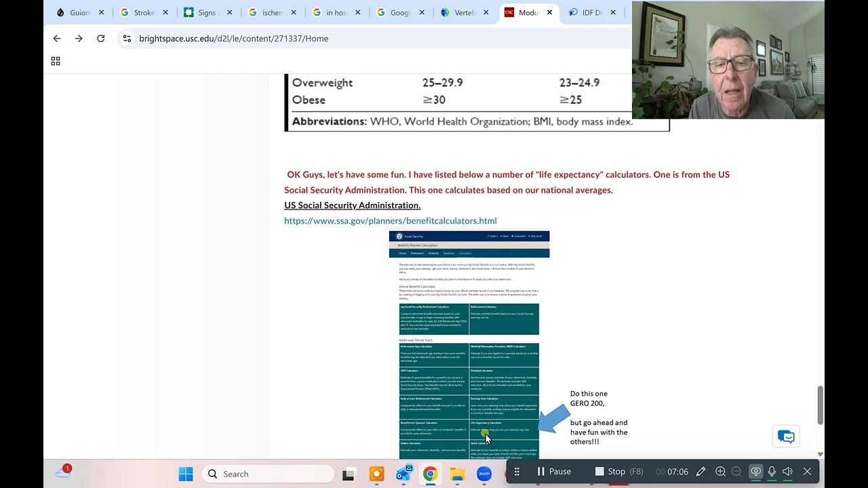
Task: Launch Task View from the taskbar
Action: click(349, 474)
